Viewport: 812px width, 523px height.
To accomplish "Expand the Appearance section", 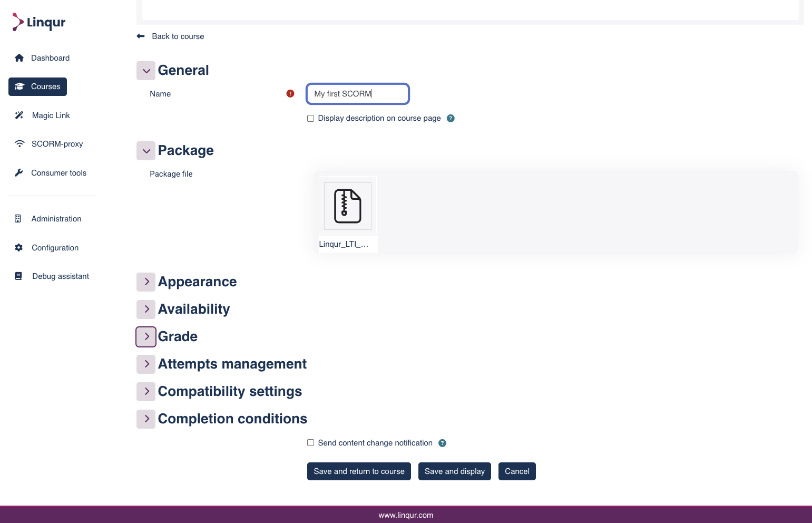I will 146,282.
